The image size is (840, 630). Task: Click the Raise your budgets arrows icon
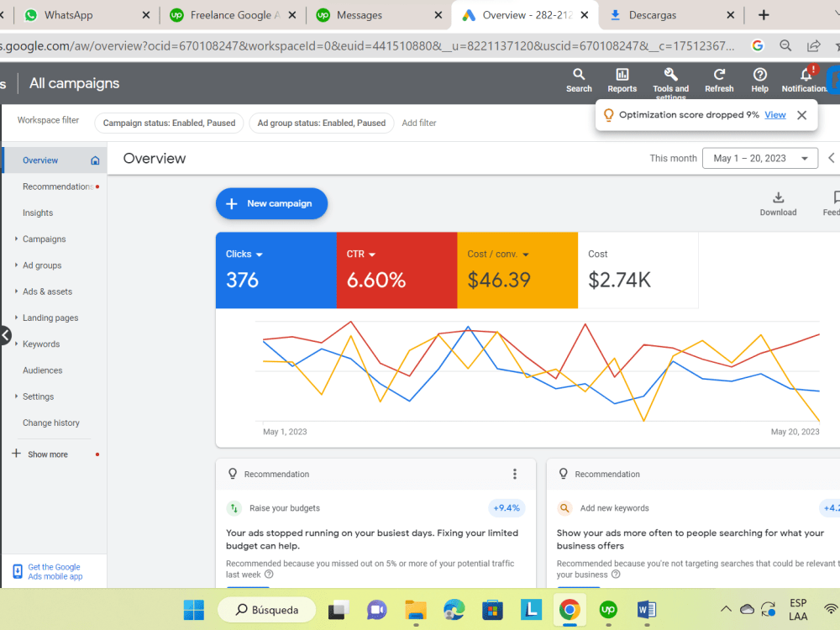[x=234, y=508]
